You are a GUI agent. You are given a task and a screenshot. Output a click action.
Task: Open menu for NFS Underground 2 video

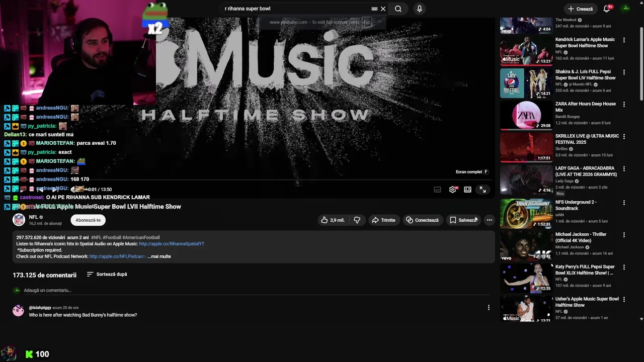tap(624, 203)
